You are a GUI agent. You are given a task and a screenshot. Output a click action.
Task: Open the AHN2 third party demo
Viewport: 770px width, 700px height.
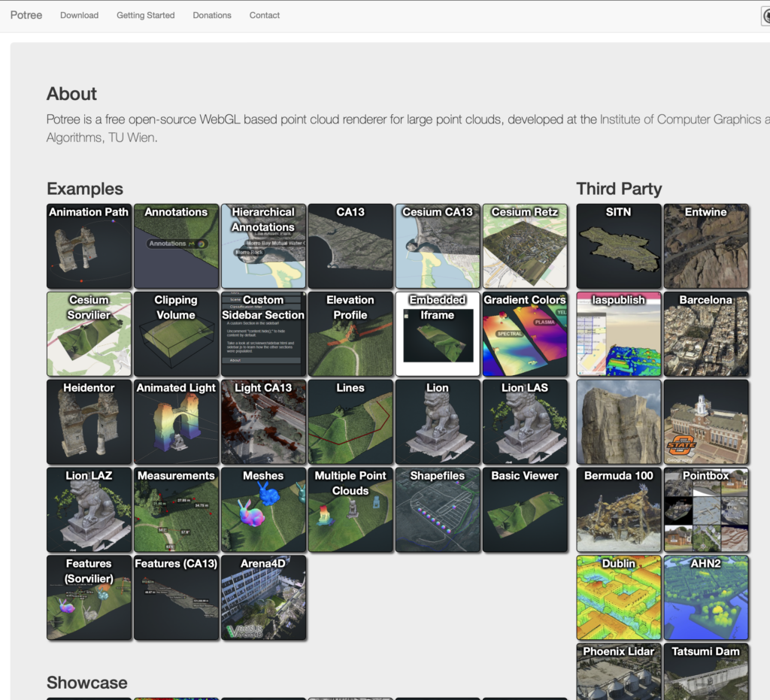pos(706,598)
